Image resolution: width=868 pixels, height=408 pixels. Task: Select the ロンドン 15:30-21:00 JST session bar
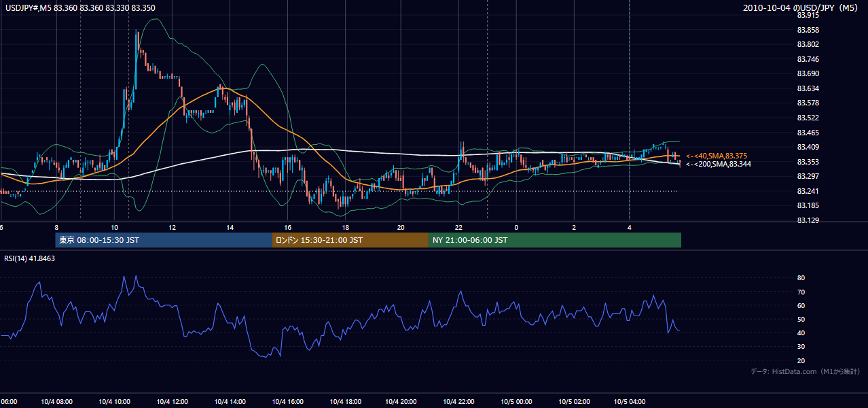pyautogui.click(x=350, y=240)
